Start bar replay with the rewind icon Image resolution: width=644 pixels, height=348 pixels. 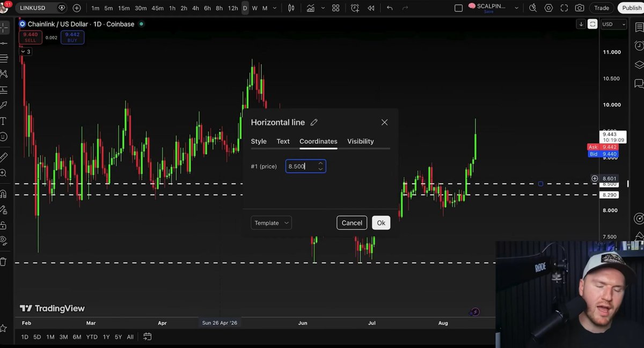click(371, 8)
